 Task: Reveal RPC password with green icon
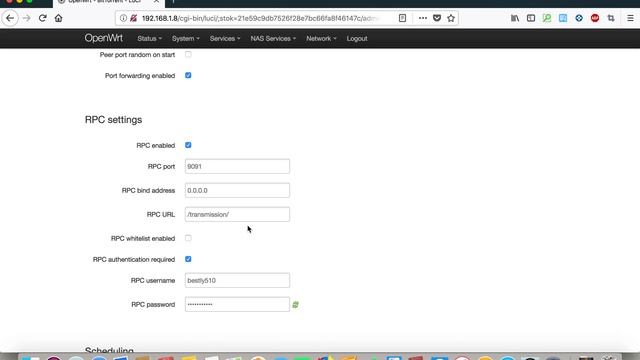tap(296, 304)
